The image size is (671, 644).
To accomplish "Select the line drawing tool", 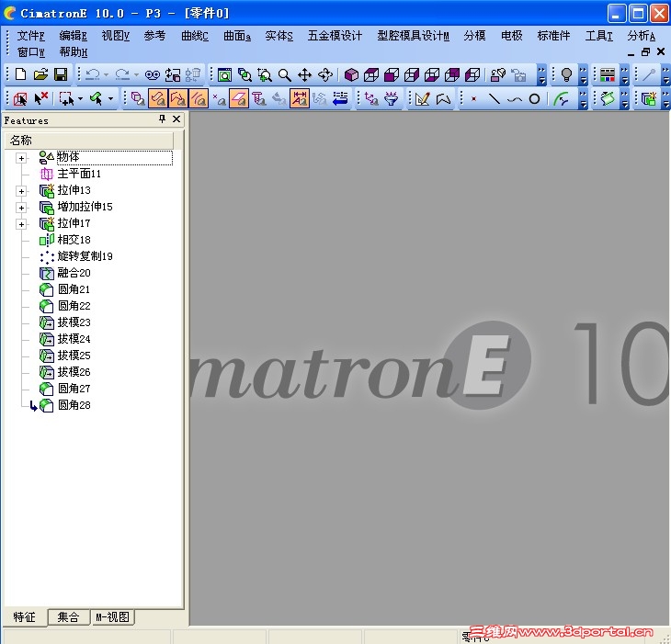I will tap(495, 99).
